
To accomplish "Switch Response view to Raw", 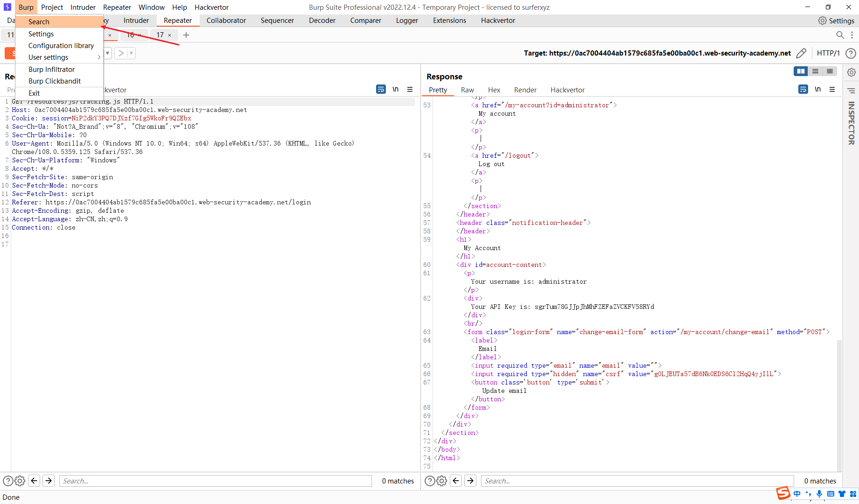I will [x=468, y=90].
